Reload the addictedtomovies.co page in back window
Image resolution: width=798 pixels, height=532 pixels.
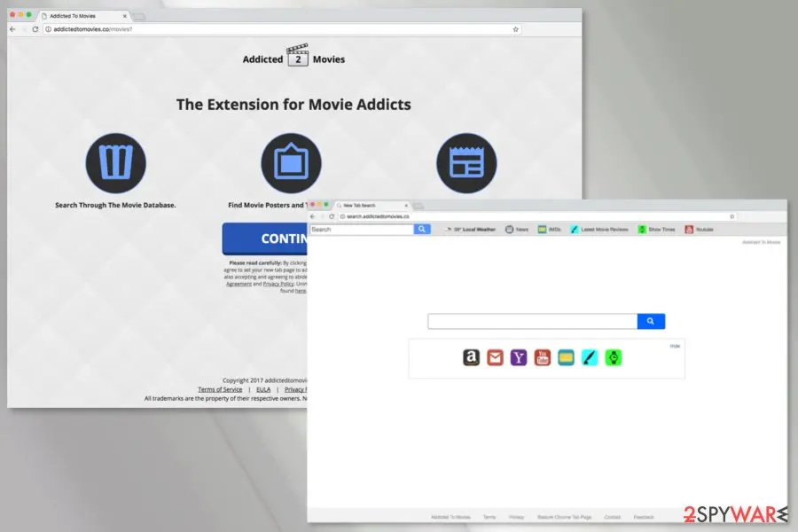35,29
